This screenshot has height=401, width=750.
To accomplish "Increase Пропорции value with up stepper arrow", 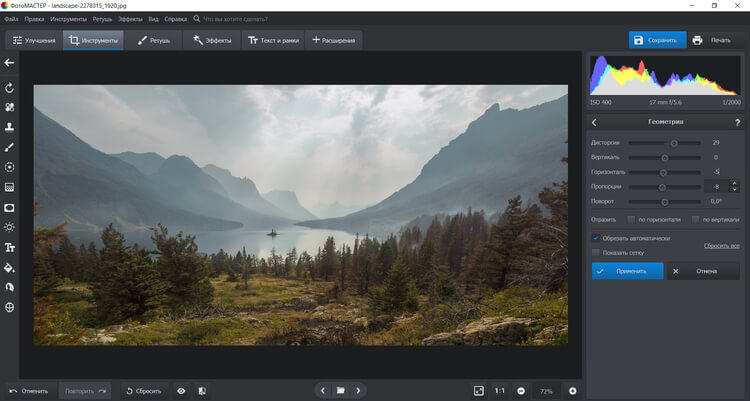I will 736,183.
